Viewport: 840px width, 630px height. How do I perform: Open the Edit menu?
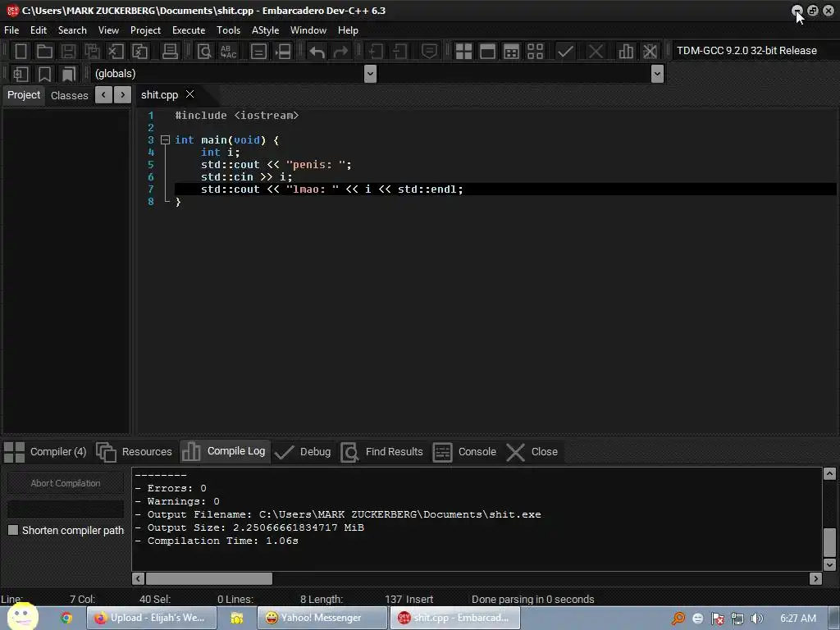tap(39, 30)
